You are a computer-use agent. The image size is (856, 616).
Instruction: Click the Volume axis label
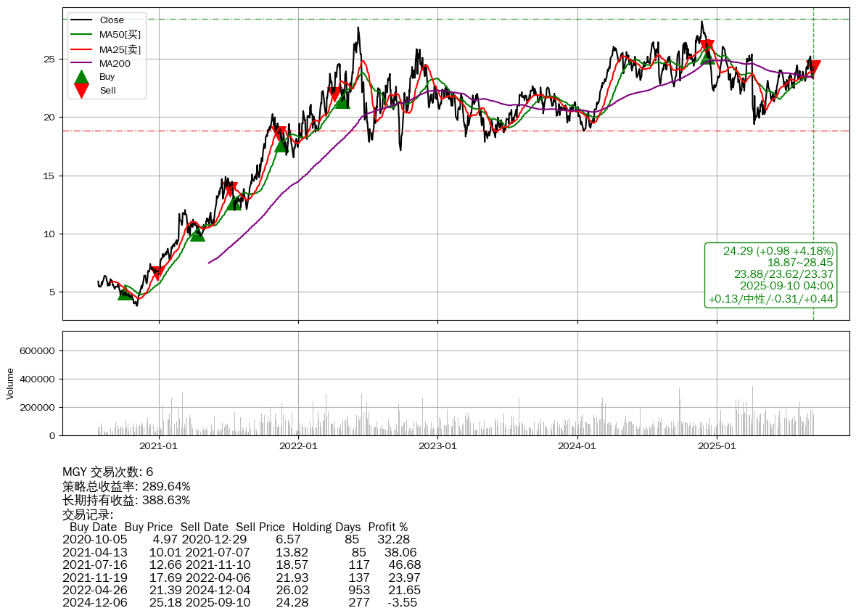click(10, 383)
